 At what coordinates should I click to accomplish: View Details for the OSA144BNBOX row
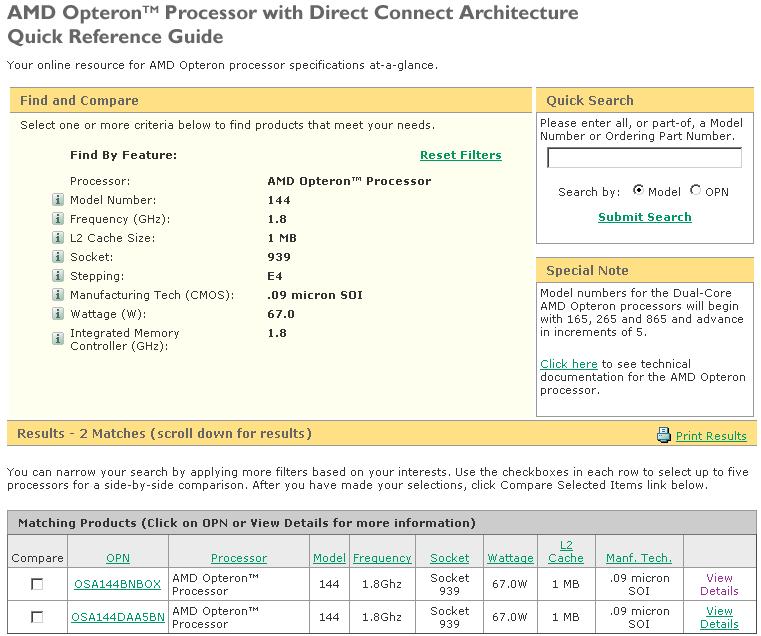coord(719,584)
